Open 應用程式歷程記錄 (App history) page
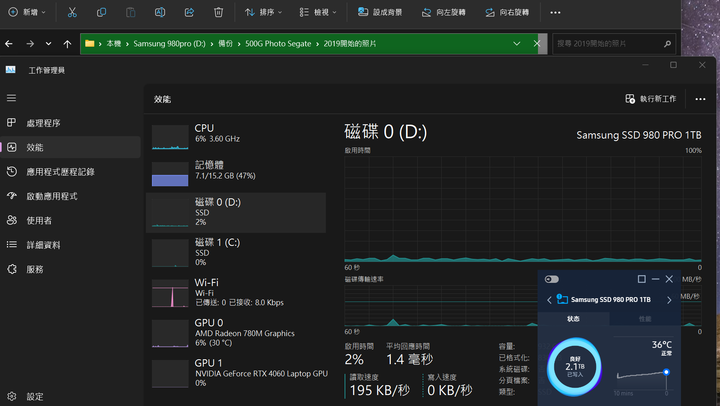The width and height of the screenshot is (720, 406). coord(70,172)
